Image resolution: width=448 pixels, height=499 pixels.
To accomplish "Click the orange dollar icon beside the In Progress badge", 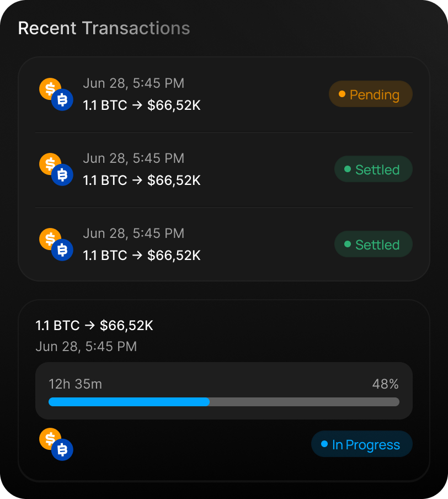I will pyautogui.click(x=49, y=439).
